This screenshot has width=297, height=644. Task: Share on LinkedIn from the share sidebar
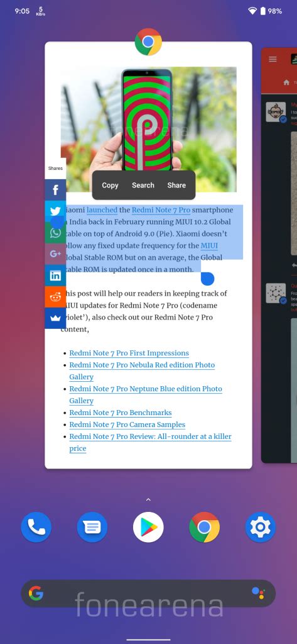(55, 275)
